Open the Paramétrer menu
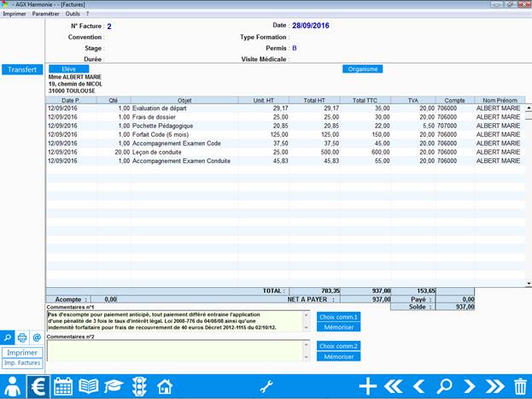 tap(46, 14)
